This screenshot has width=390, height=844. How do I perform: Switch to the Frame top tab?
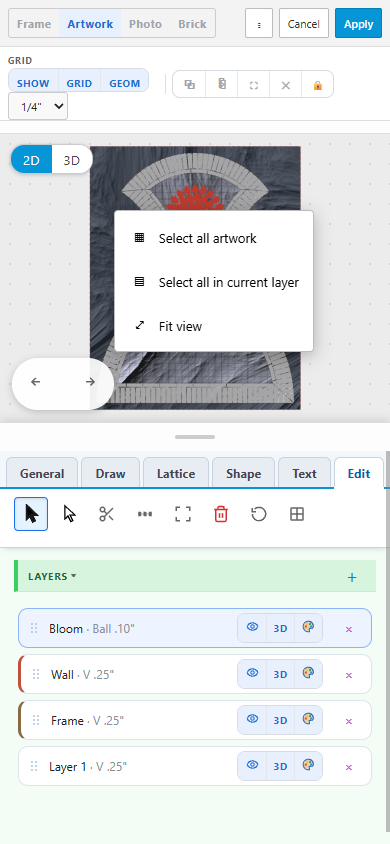coord(34,24)
